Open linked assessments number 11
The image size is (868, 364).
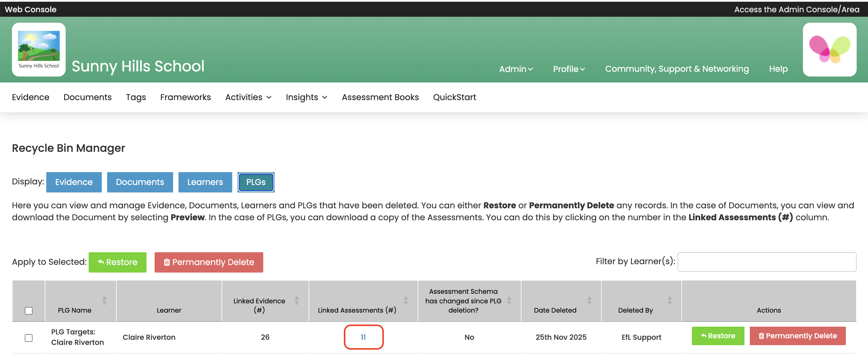[363, 337]
